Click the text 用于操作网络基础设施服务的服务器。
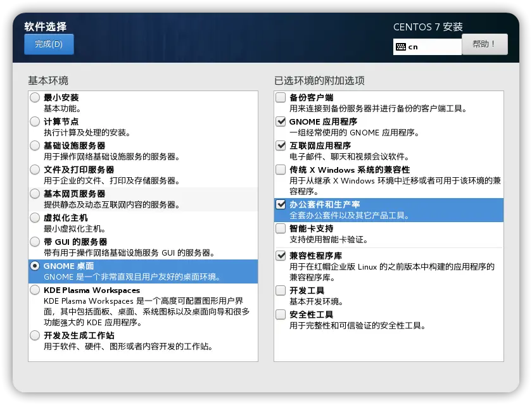The image size is (532, 405). (112, 157)
